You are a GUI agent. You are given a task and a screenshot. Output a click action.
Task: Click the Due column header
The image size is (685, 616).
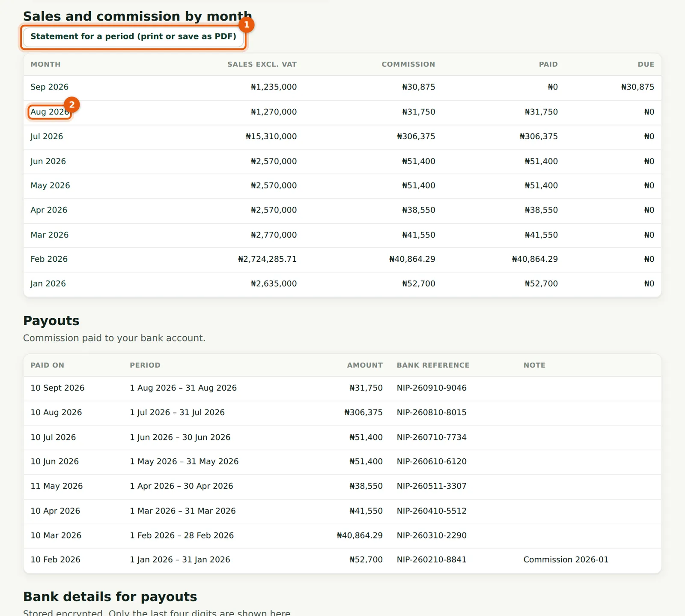(646, 64)
